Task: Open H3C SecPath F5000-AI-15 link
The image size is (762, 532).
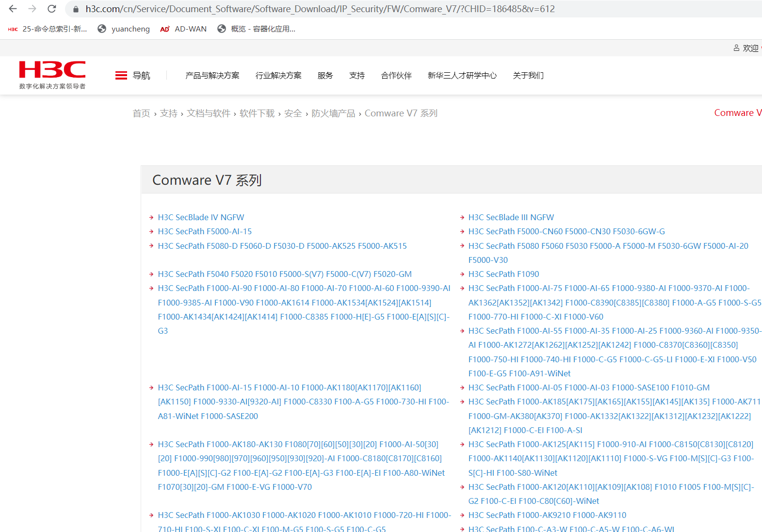Action: point(205,231)
